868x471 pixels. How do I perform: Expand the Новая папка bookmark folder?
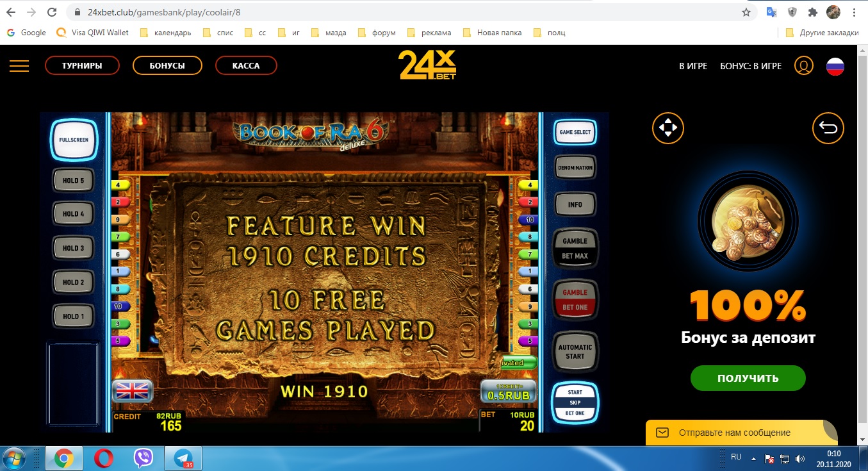(x=492, y=33)
